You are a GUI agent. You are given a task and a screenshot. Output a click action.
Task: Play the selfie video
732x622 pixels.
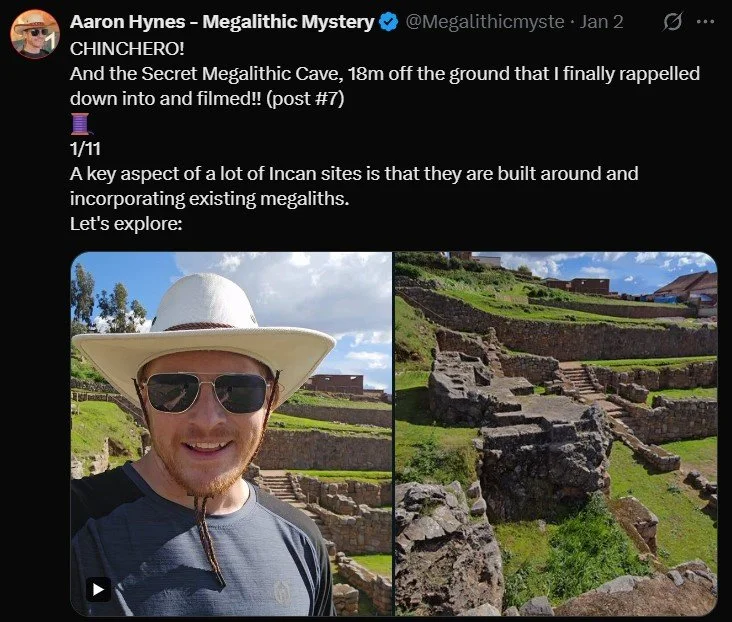tap(98, 589)
